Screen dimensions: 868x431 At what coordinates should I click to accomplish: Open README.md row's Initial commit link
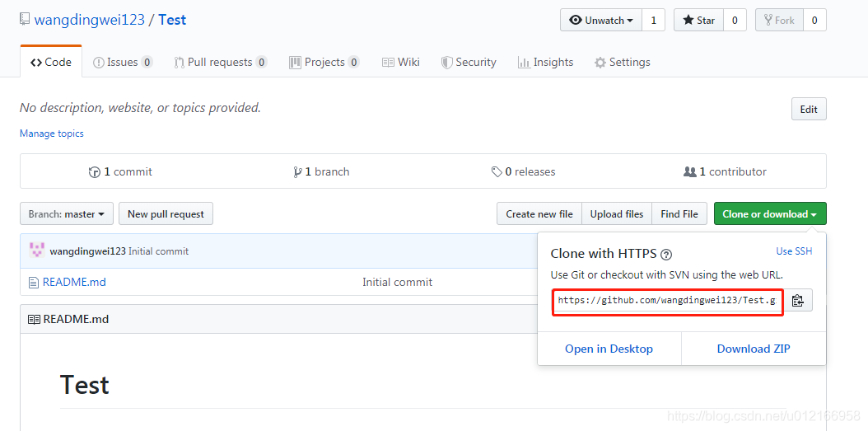(x=398, y=282)
